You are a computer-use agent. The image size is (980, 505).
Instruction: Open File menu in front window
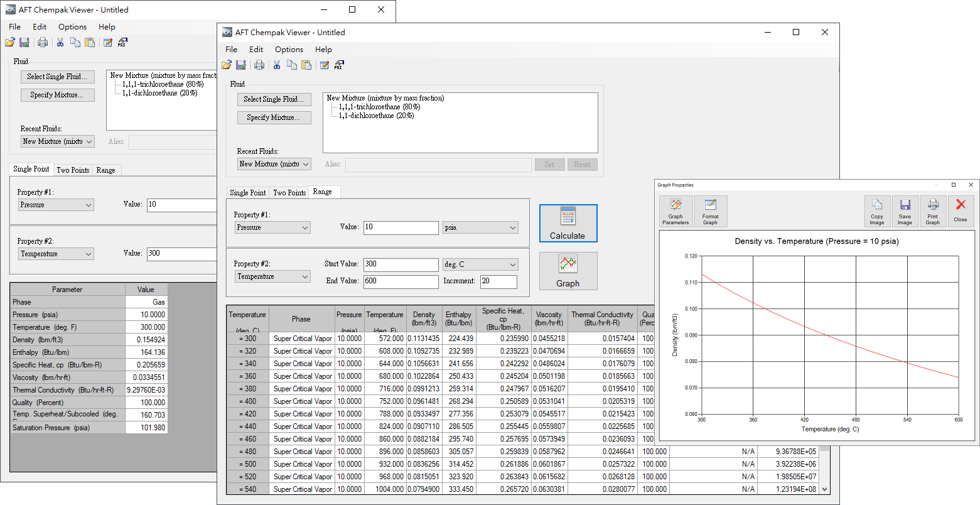[232, 50]
